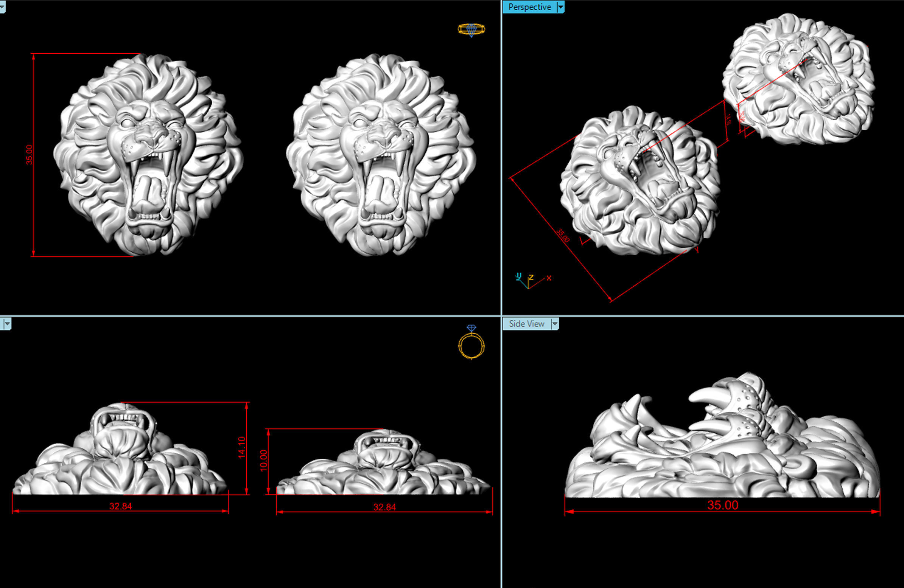Select the dimensioned lion head in the top view
Image resolution: width=904 pixels, height=588 pixels.
click(148, 155)
